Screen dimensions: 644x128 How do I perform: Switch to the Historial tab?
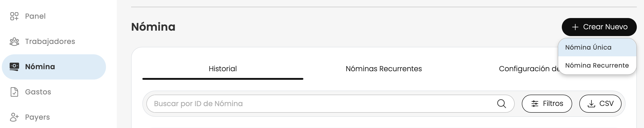tap(223, 69)
